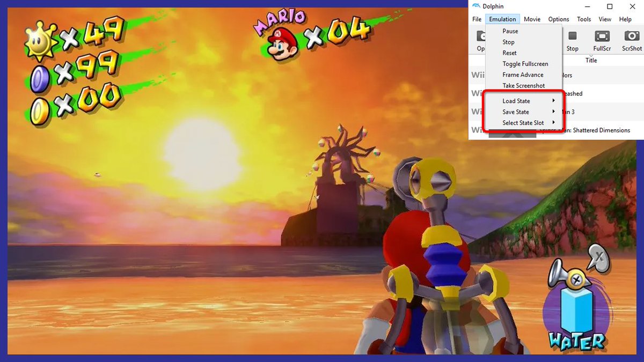
Task: Maximize the Dolphin window
Action: coord(610,6)
